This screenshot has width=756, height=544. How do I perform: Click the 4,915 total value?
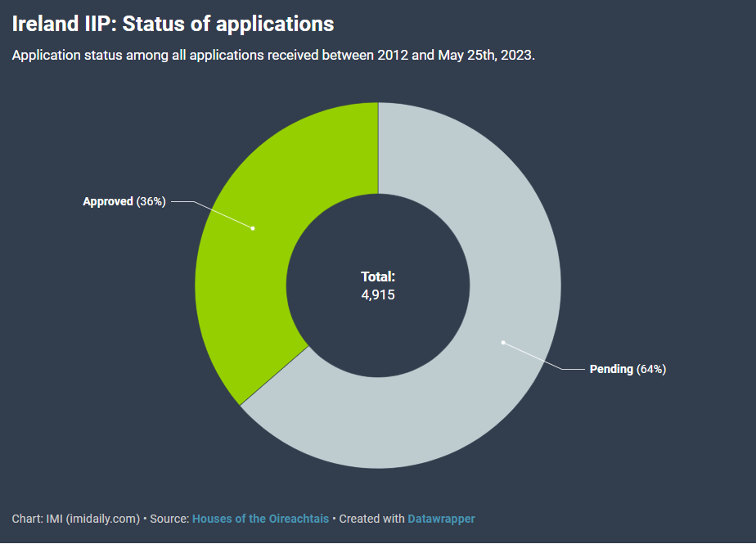pyautogui.click(x=378, y=294)
